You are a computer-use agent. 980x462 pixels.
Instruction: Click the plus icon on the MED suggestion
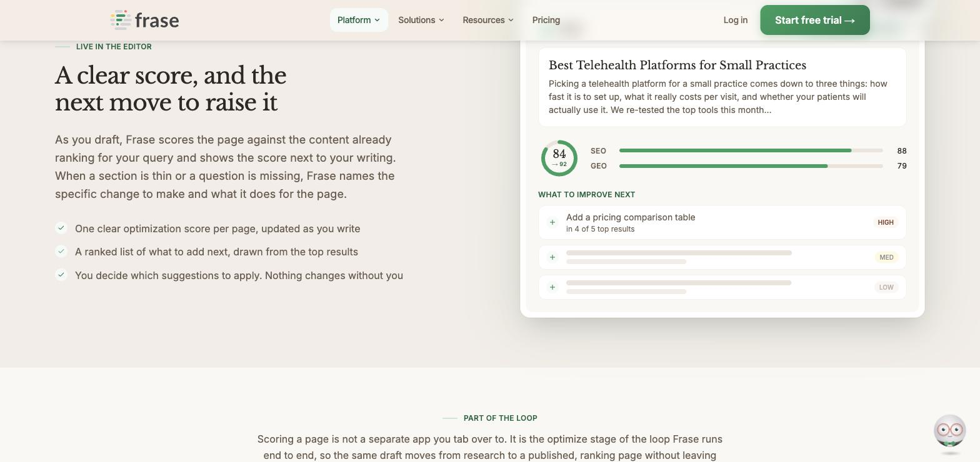click(552, 257)
